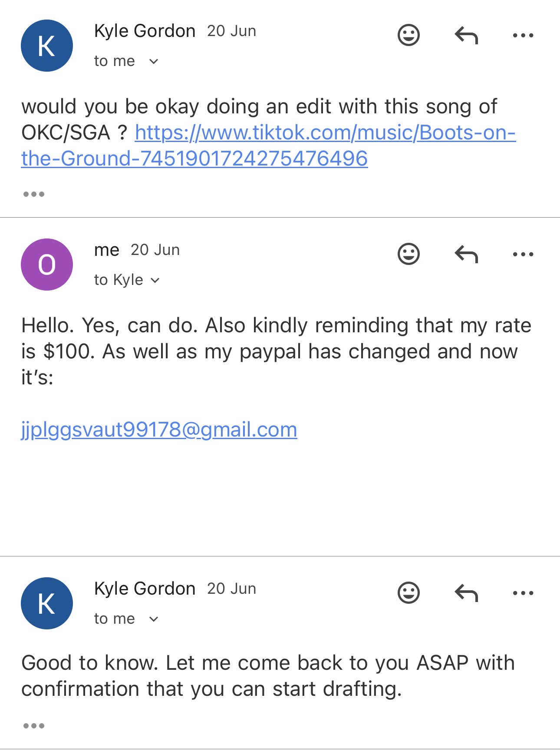Expand "to Kyle" recipient details
Image resolution: width=560 pixels, height=751 pixels.
[155, 281]
